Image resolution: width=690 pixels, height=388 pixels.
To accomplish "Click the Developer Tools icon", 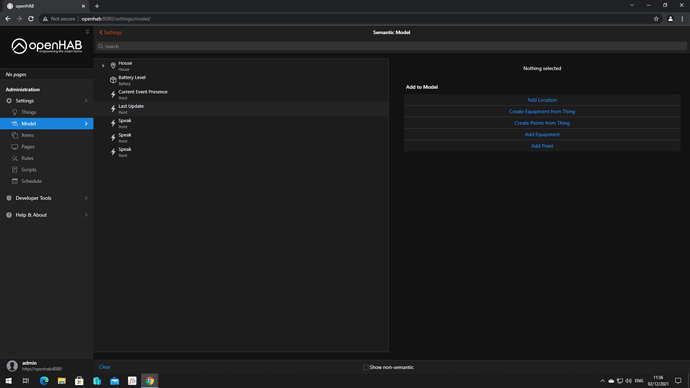I will [9, 198].
